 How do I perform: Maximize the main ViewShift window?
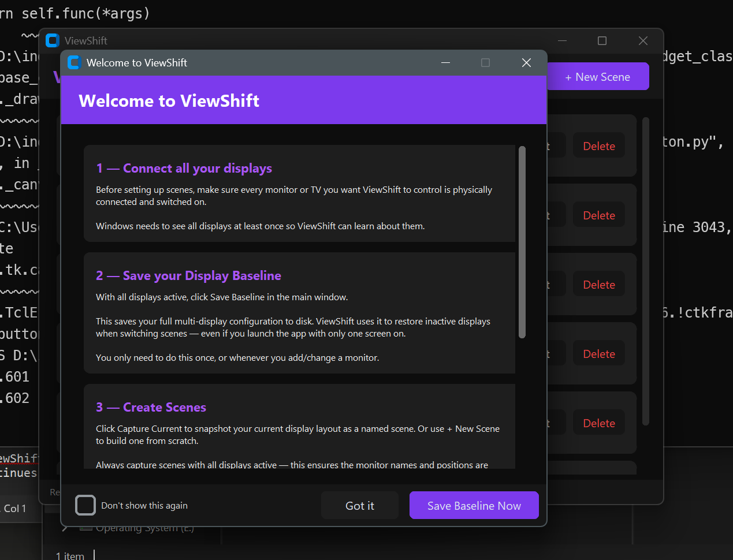tap(602, 40)
